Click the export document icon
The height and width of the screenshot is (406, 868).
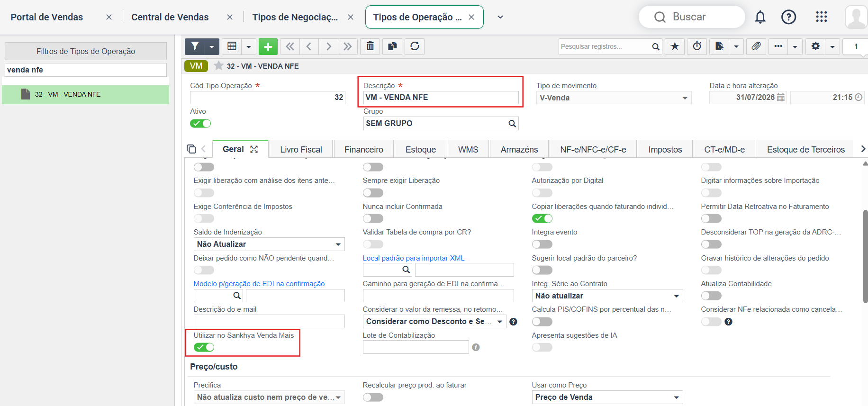[x=719, y=46]
